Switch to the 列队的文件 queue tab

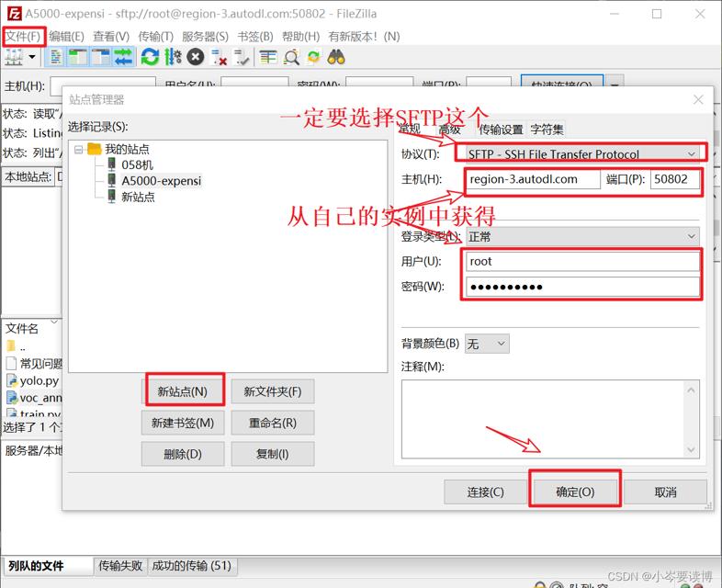coord(48,566)
